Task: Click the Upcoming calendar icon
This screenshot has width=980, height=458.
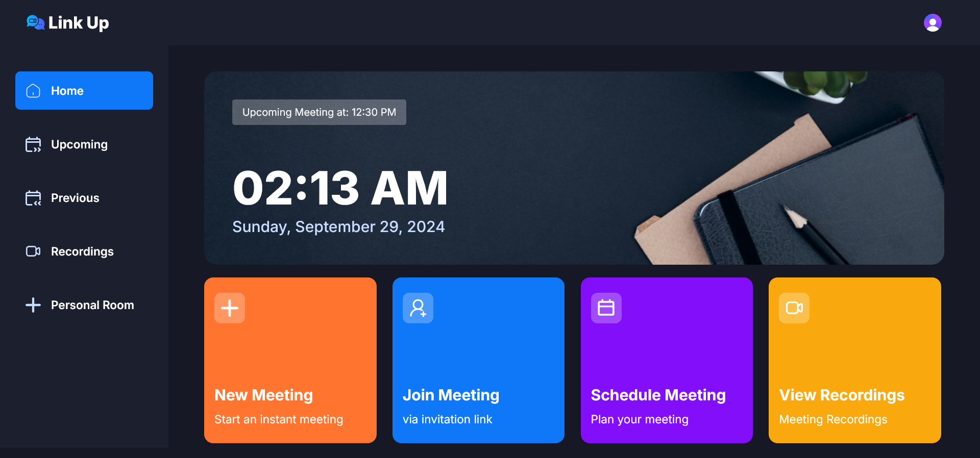Action: click(x=33, y=144)
